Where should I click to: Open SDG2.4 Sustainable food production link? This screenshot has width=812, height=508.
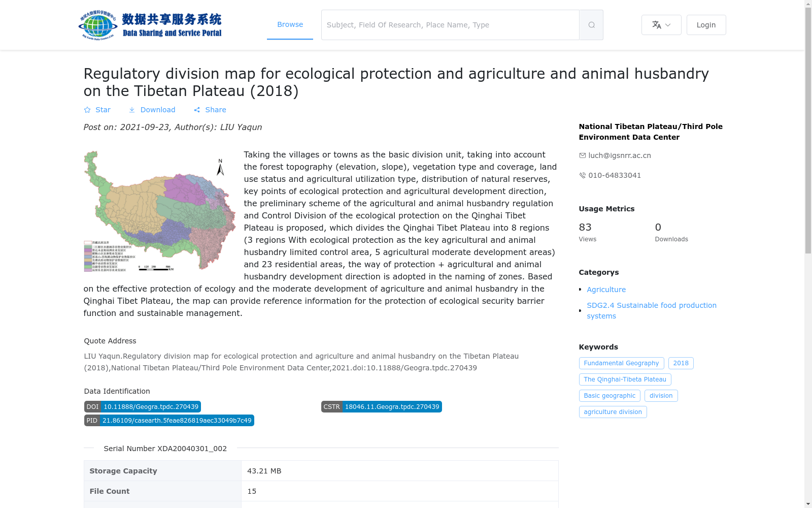click(x=652, y=310)
